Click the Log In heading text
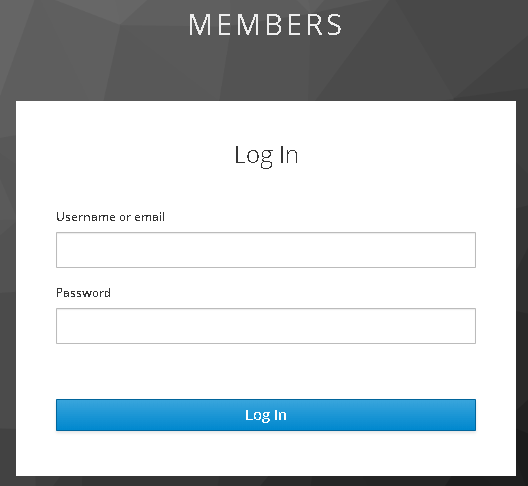The width and height of the screenshot is (528, 486). coord(266,155)
